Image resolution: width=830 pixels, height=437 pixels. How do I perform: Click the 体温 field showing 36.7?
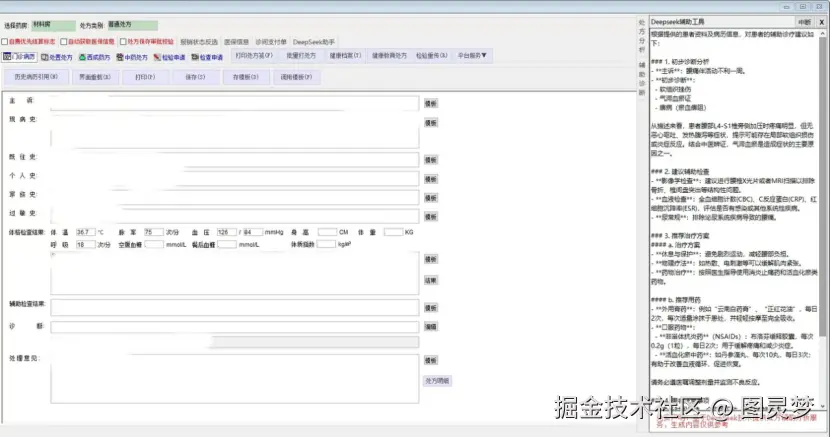point(85,232)
